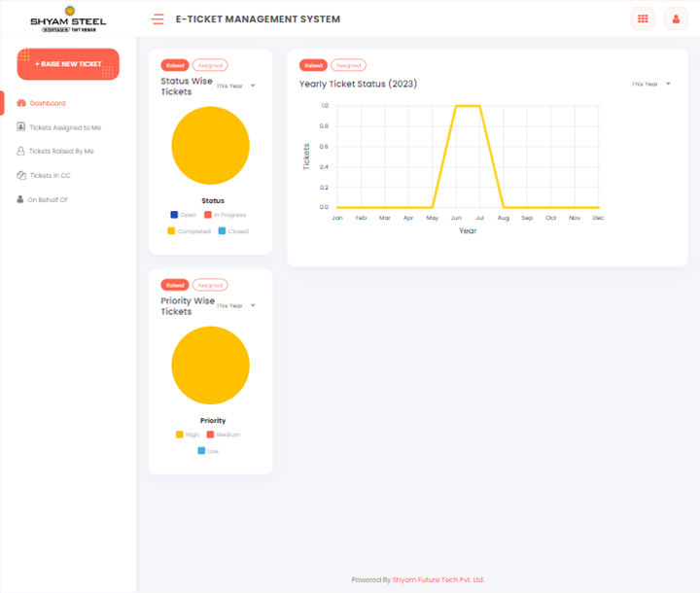
Task: Click the Tickets in CC icon
Action: click(21, 176)
